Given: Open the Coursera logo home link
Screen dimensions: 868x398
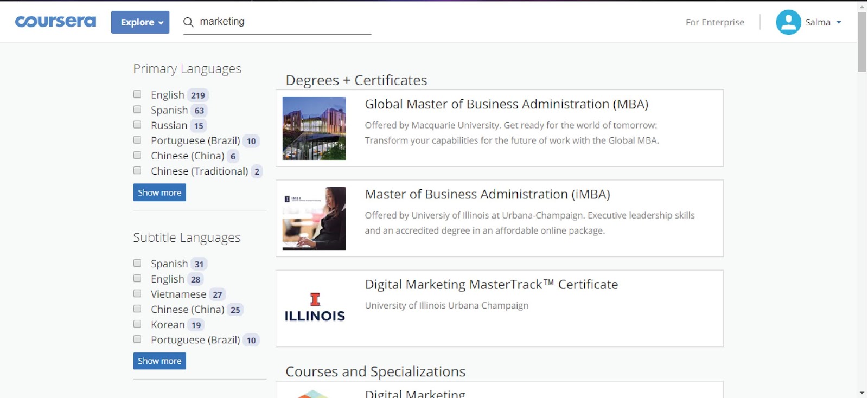Looking at the screenshot, I should pyautogui.click(x=55, y=22).
